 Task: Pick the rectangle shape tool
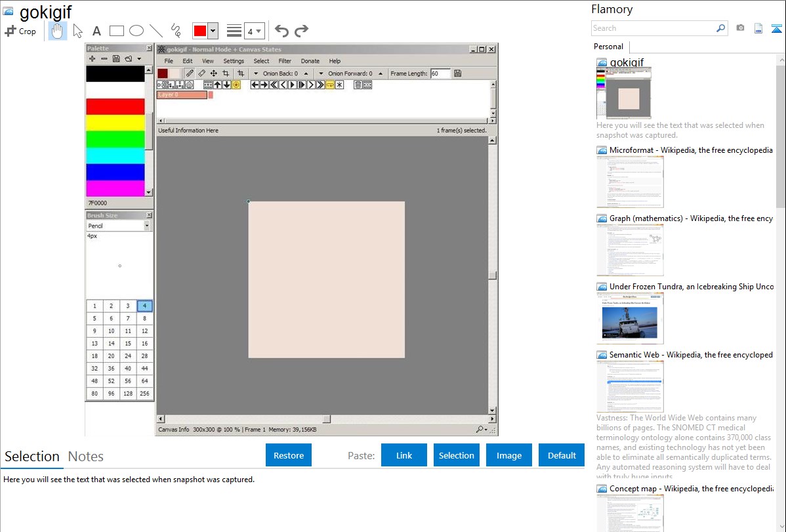[x=117, y=31]
